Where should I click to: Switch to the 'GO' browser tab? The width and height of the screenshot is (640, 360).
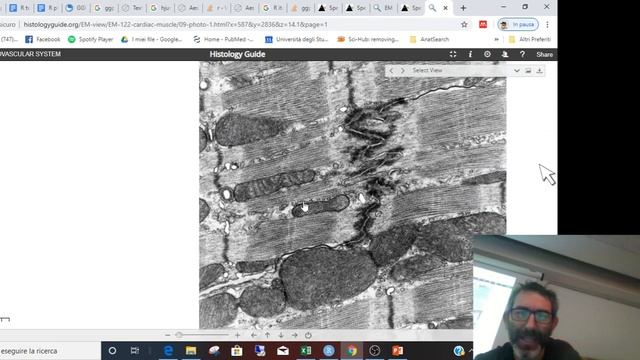[x=76, y=8]
